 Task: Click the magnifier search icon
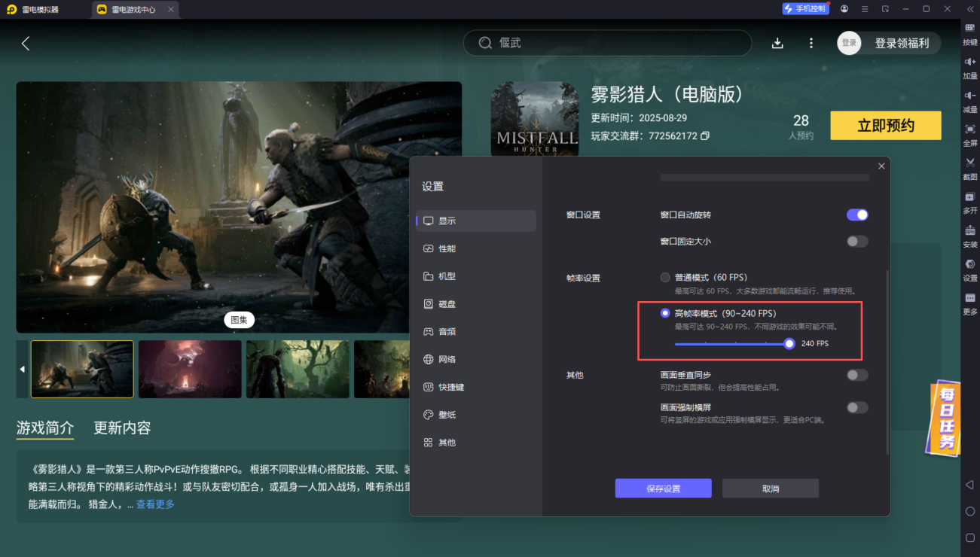(x=486, y=43)
